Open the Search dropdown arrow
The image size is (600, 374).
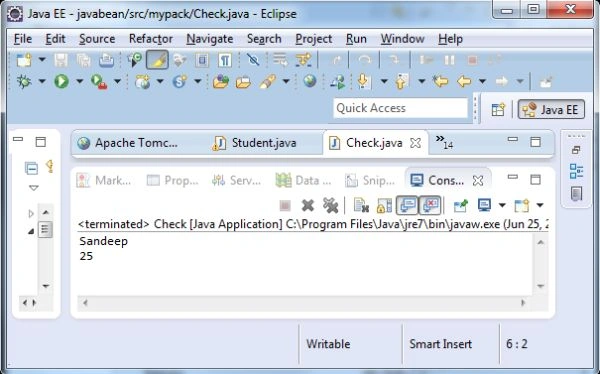coord(285,81)
